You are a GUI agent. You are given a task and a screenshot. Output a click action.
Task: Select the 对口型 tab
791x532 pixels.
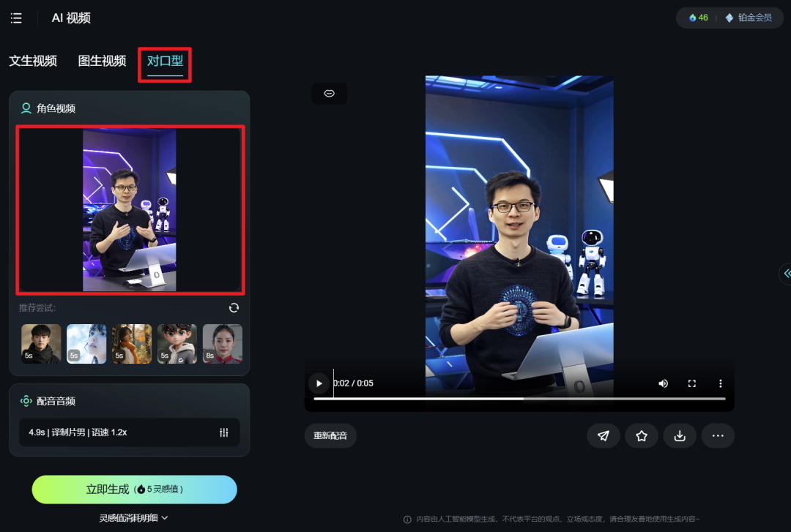[x=165, y=61]
